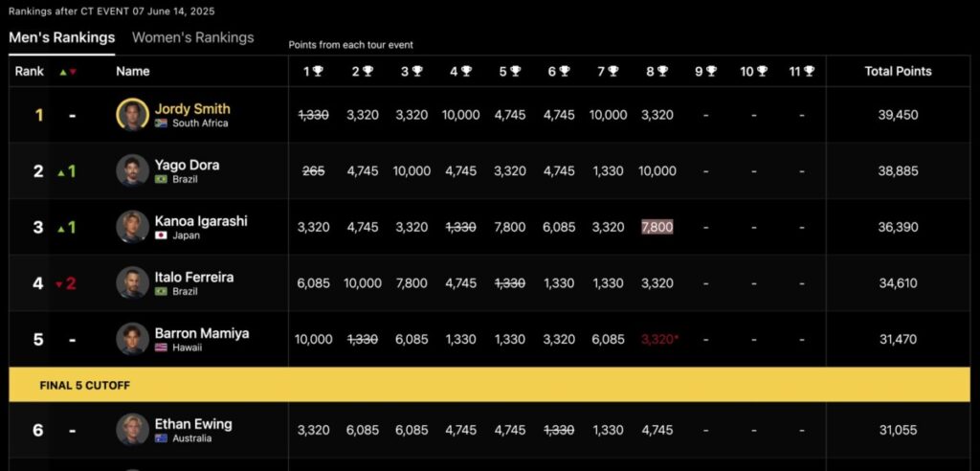
Task: Click the Japan flag under Kanoa Igarashi
Action: pyautogui.click(x=161, y=235)
